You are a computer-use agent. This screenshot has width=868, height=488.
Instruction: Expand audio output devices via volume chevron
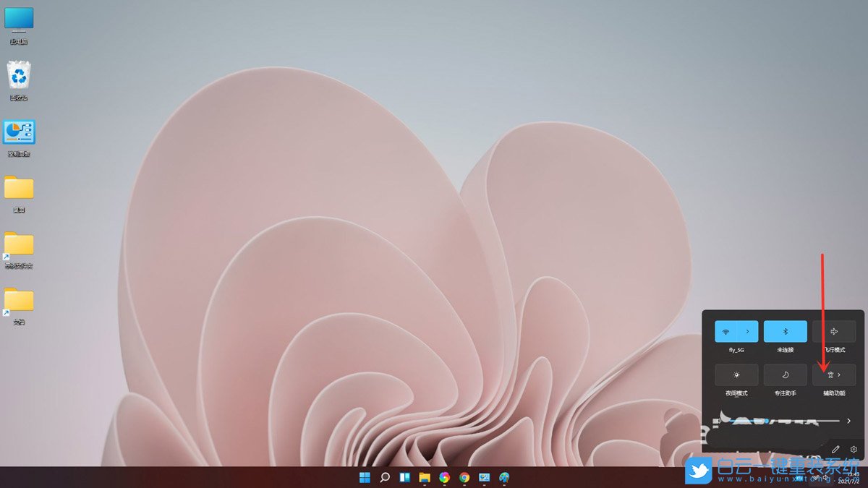click(x=848, y=421)
